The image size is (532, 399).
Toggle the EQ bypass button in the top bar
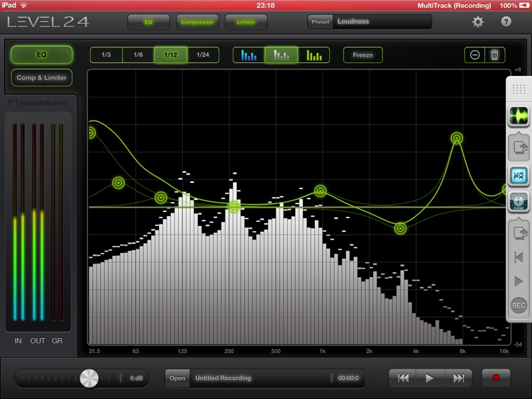pos(149,22)
